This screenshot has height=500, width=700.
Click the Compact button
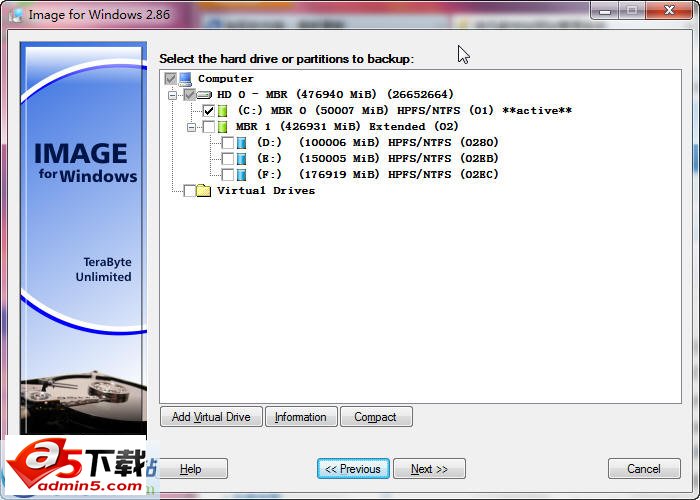tap(376, 417)
